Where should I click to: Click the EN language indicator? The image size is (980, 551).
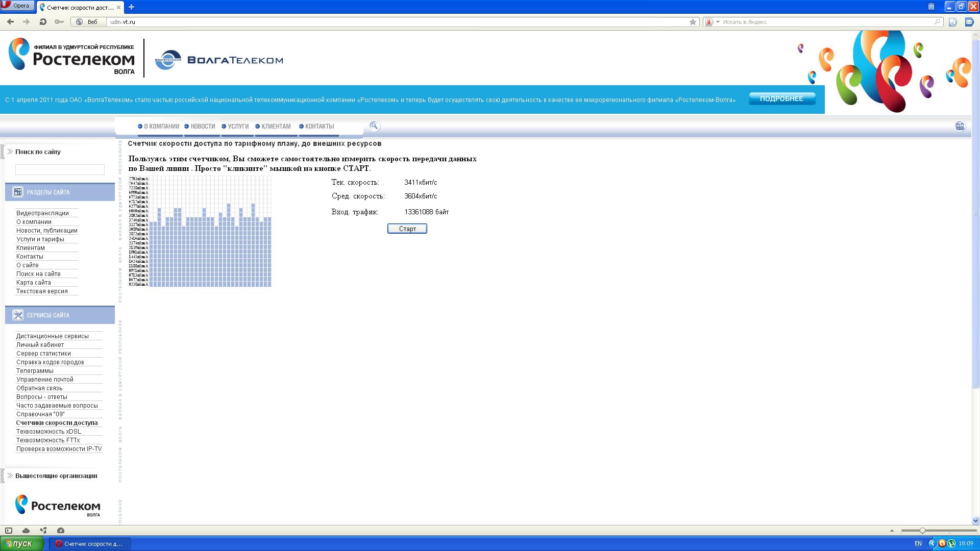click(x=918, y=544)
